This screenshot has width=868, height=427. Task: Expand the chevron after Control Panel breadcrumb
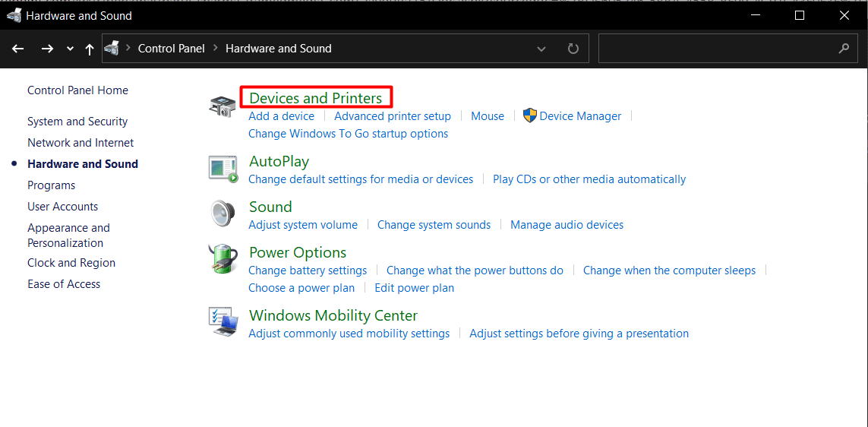[215, 48]
